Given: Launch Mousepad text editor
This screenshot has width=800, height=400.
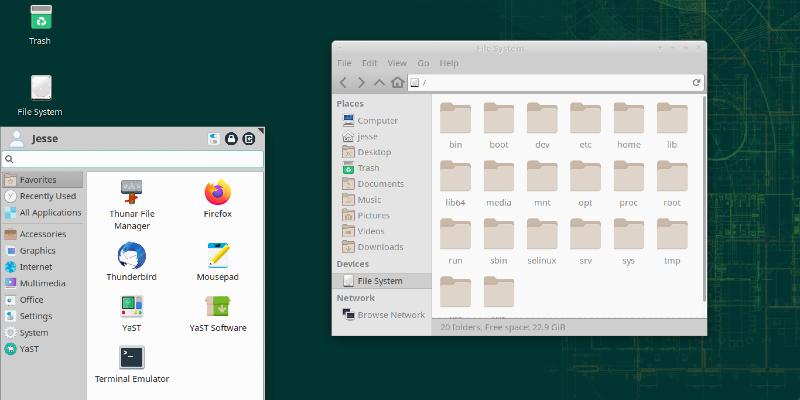Looking at the screenshot, I should (x=217, y=262).
